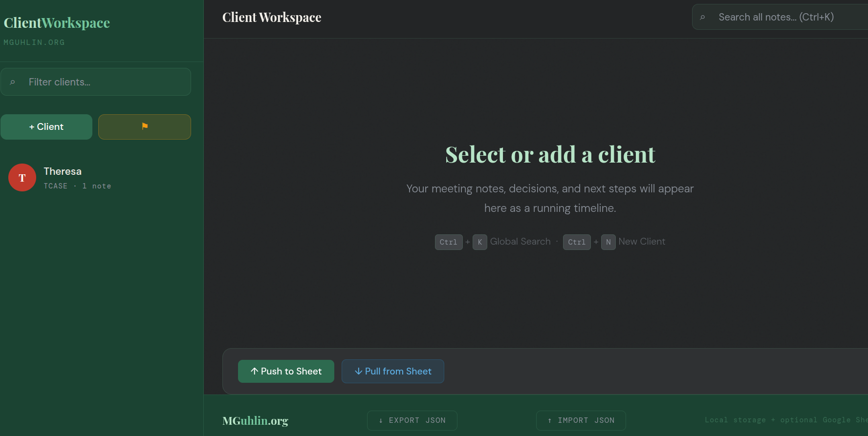
Task: Click the ClientWorkspace sidebar logo
Action: click(57, 23)
